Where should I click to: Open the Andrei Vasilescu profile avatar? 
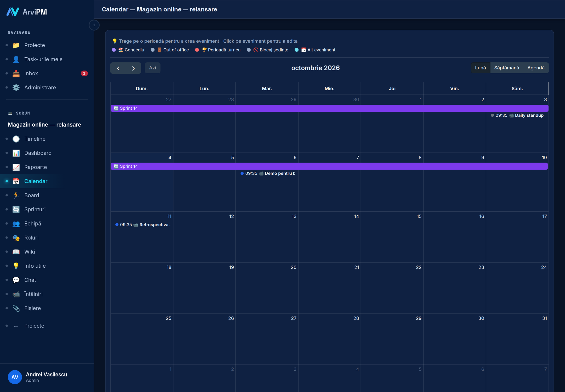pyautogui.click(x=15, y=377)
